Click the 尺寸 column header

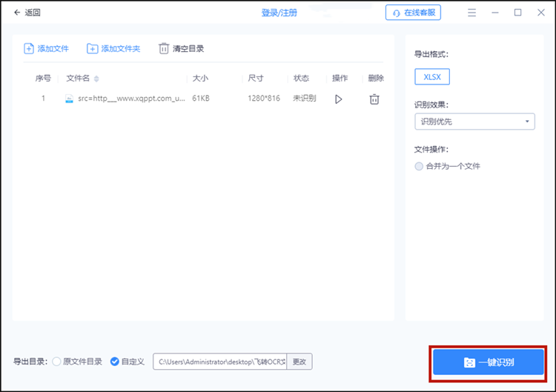pos(256,79)
